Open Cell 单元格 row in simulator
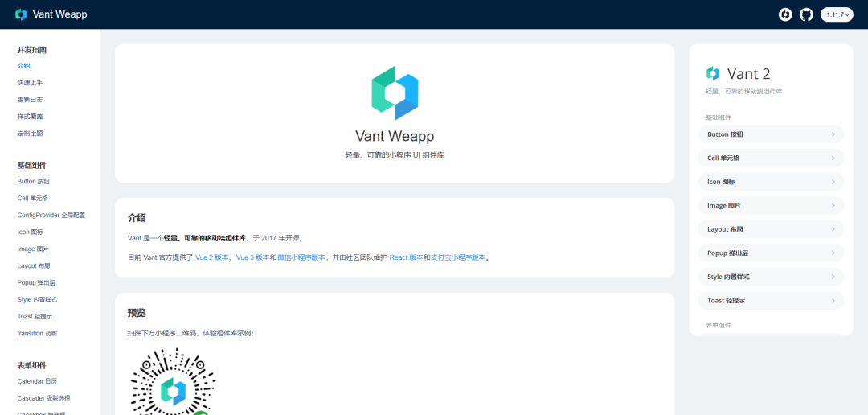The image size is (868, 415). pos(771,158)
